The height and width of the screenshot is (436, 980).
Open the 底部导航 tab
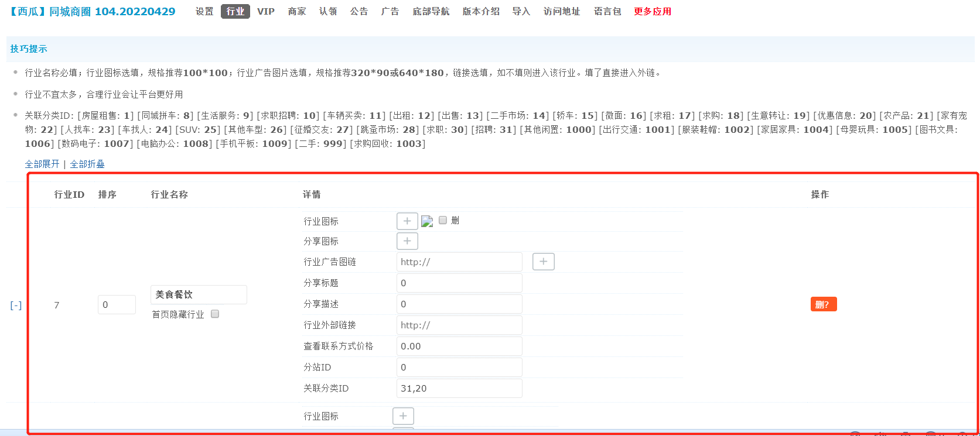(x=431, y=11)
